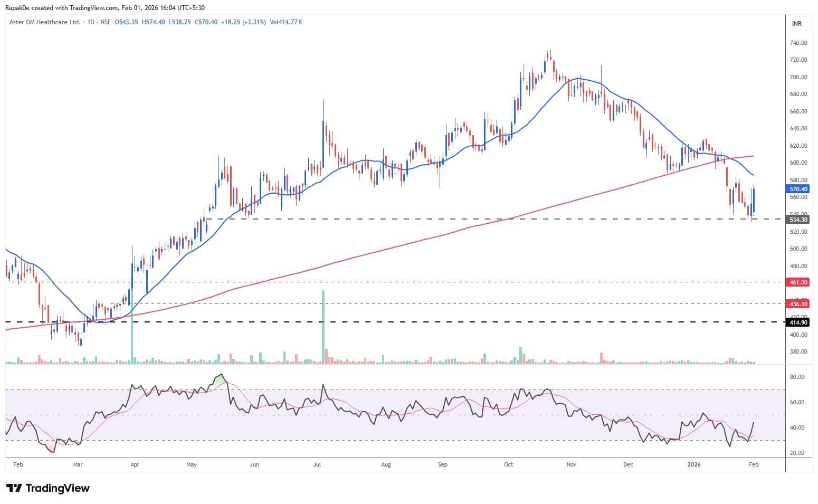Select the open value O543.35

click(x=127, y=22)
